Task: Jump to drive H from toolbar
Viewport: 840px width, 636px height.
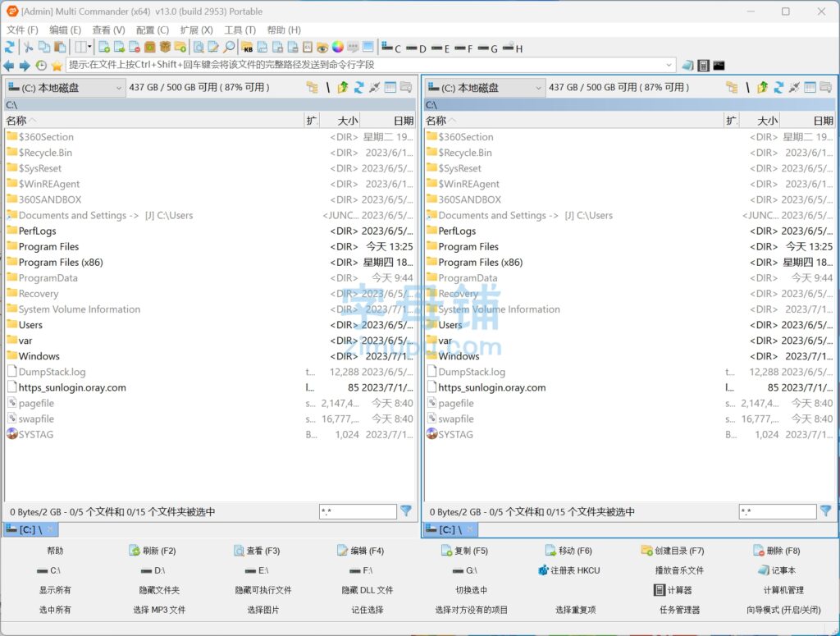Action: tap(513, 48)
